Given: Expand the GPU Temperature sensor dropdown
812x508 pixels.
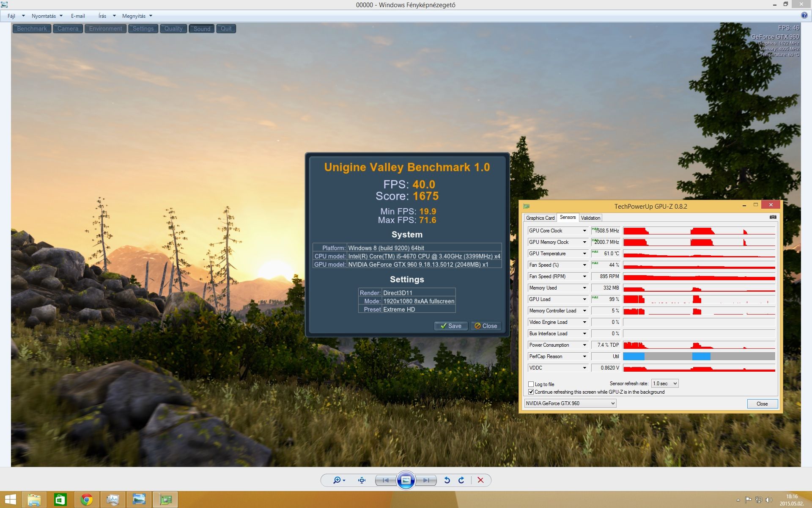Looking at the screenshot, I should pyautogui.click(x=584, y=254).
